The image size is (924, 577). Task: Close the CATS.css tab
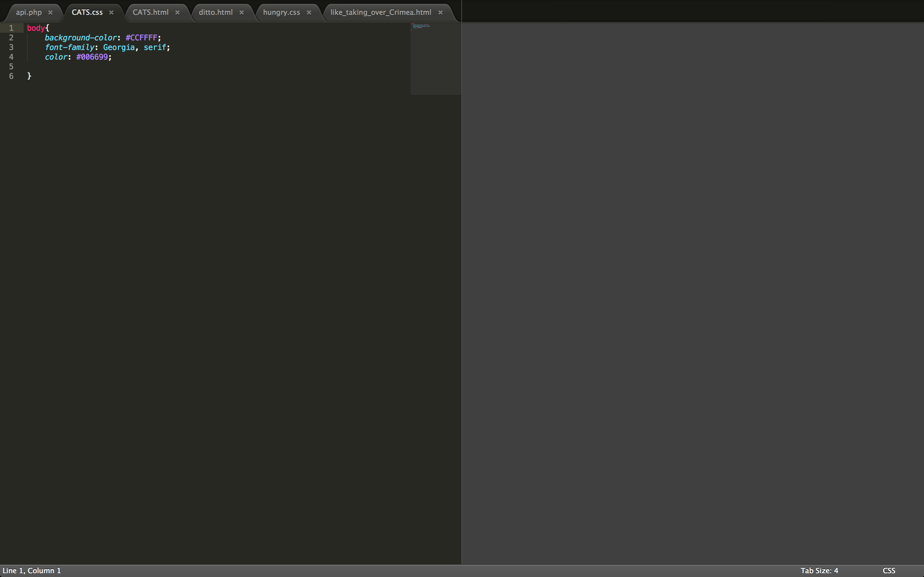pyautogui.click(x=112, y=13)
